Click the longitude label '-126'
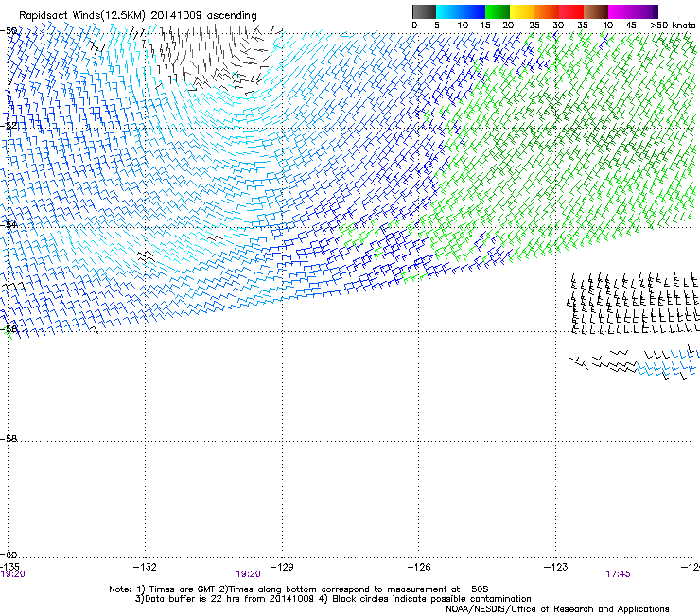 point(419,567)
